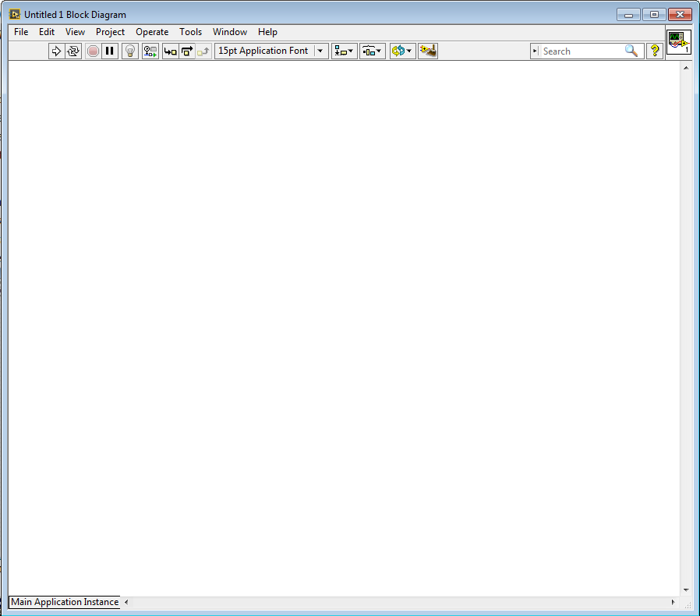The image size is (700, 616).
Task: Open the Align Objects dropdown
Action: pos(345,51)
